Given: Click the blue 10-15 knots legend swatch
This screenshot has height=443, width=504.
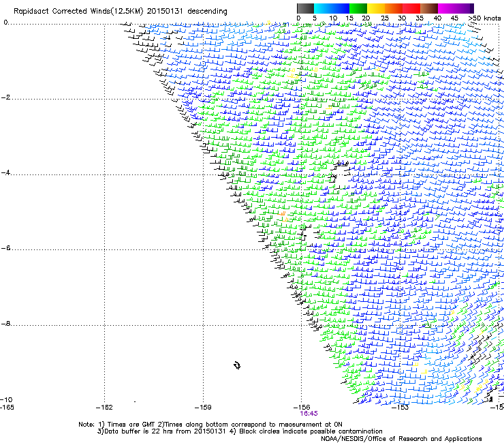Looking at the screenshot, I should (x=341, y=8).
